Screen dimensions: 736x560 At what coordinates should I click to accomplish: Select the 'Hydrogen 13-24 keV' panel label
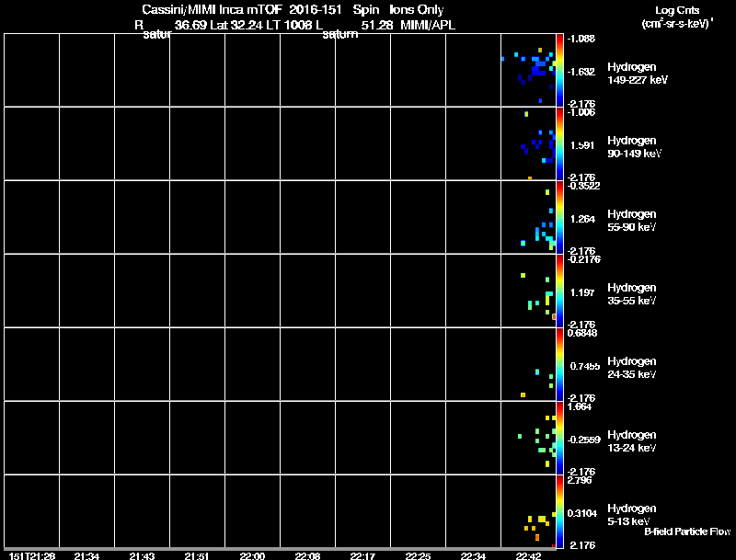tap(632, 441)
